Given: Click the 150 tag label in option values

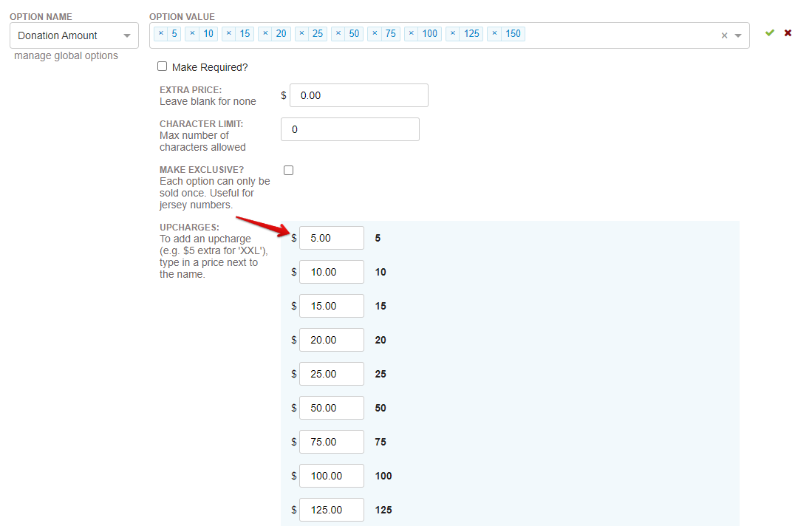Looking at the screenshot, I should (x=514, y=33).
